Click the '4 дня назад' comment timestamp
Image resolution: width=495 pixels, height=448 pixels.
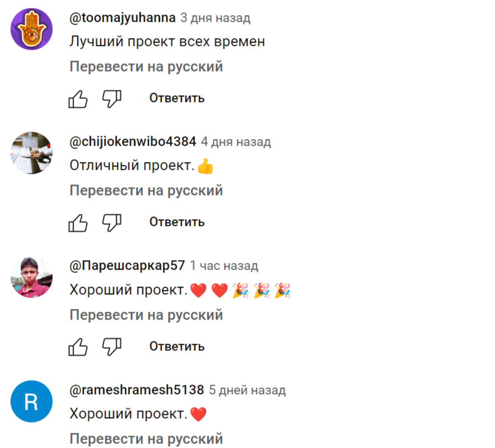click(x=236, y=142)
